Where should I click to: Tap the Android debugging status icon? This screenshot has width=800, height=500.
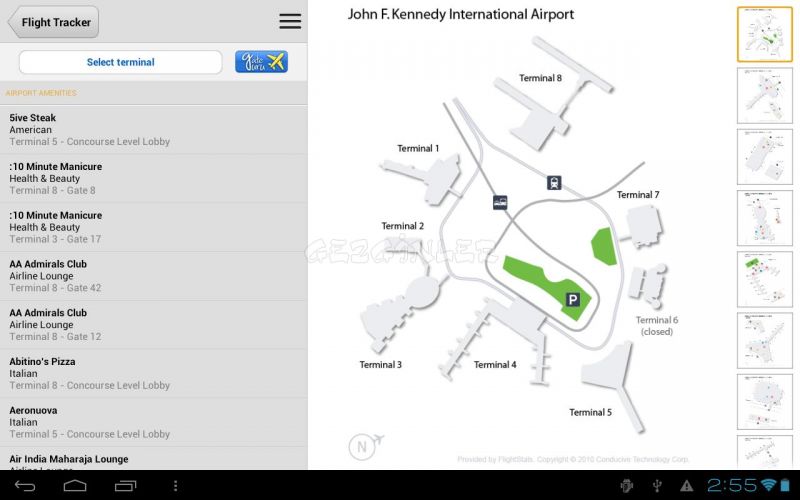pyautogui.click(x=627, y=486)
